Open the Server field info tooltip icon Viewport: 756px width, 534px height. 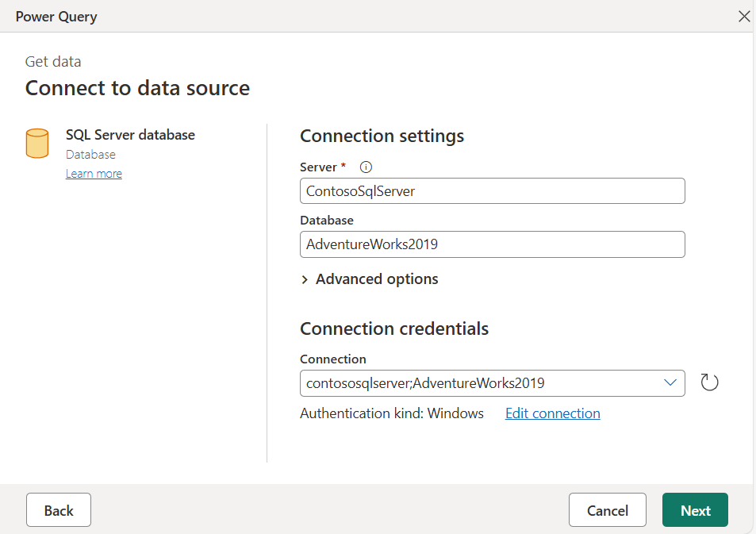click(x=365, y=167)
